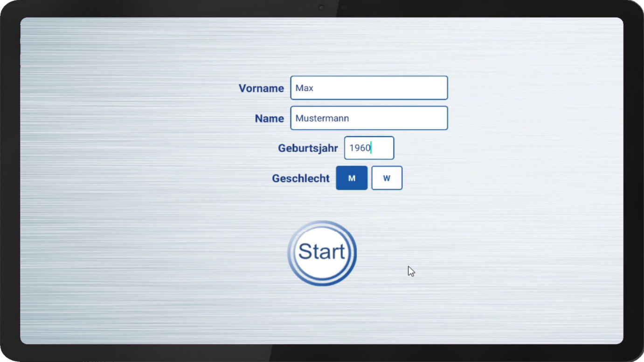Viewport: 644px width, 362px height.
Task: Place cursor on the text Max
Action: pos(305,88)
